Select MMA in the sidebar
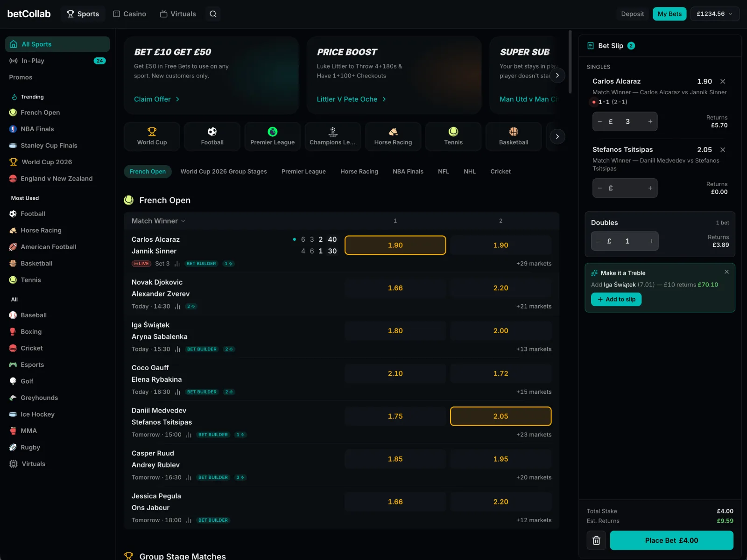Viewport: 747px width, 560px height. coord(57,431)
